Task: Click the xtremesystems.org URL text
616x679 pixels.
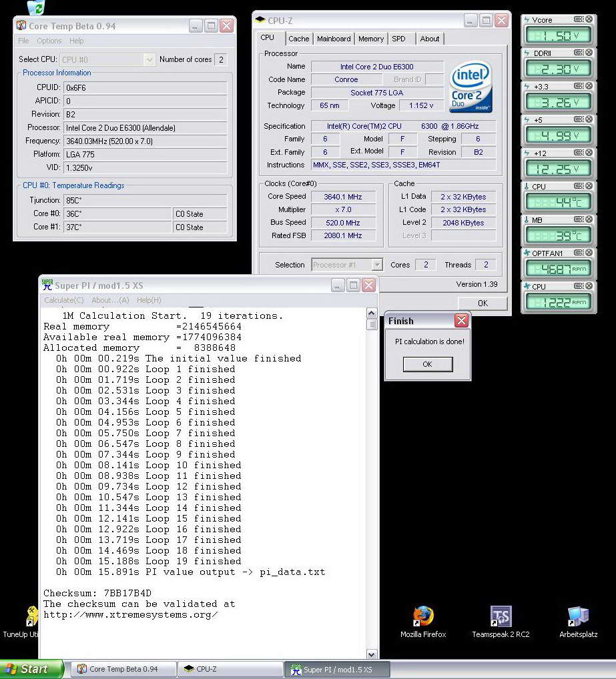Action: pyautogui.click(x=130, y=614)
